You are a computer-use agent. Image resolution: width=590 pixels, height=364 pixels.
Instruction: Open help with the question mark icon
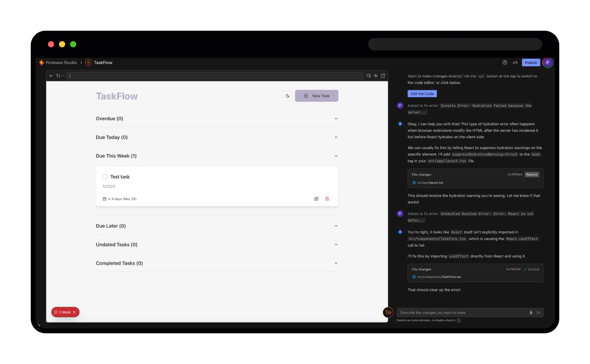coord(504,62)
